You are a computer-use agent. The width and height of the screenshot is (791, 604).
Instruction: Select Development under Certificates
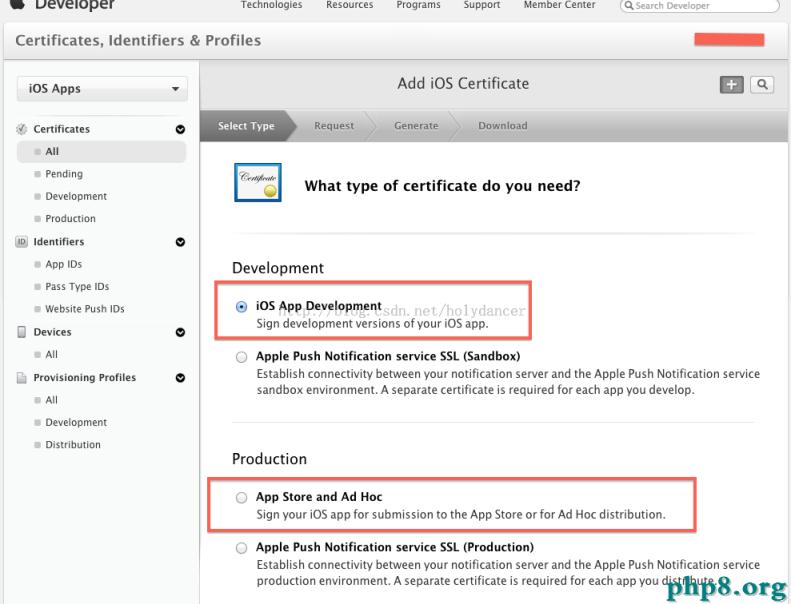click(76, 196)
